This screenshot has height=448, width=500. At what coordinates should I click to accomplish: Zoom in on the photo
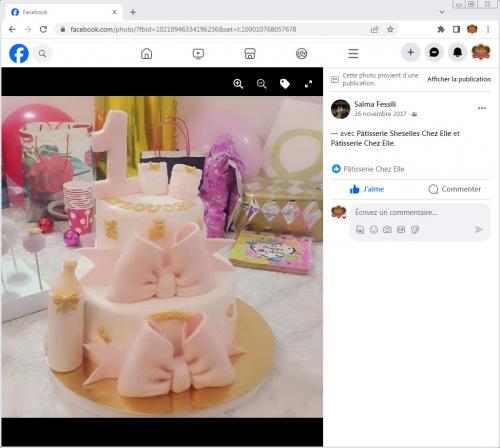tap(238, 84)
